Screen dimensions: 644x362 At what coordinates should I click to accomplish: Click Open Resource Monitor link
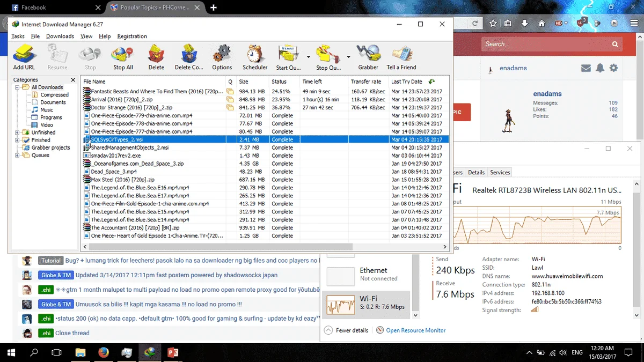pos(416,330)
